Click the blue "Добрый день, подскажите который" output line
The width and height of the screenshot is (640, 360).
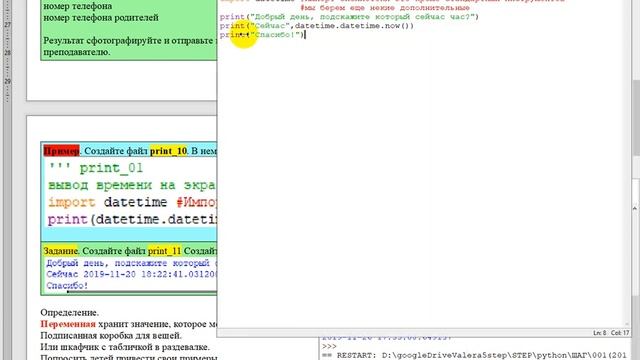(128, 263)
